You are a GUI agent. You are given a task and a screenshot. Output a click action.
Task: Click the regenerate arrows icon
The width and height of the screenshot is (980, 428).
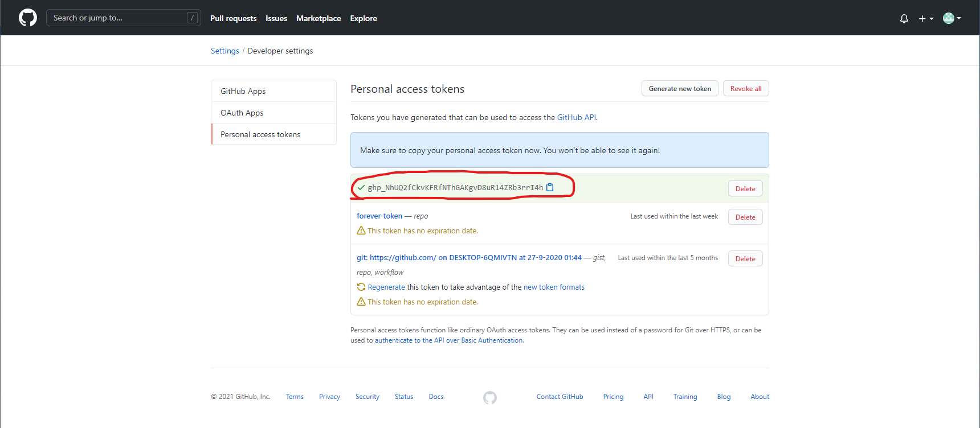pos(361,287)
